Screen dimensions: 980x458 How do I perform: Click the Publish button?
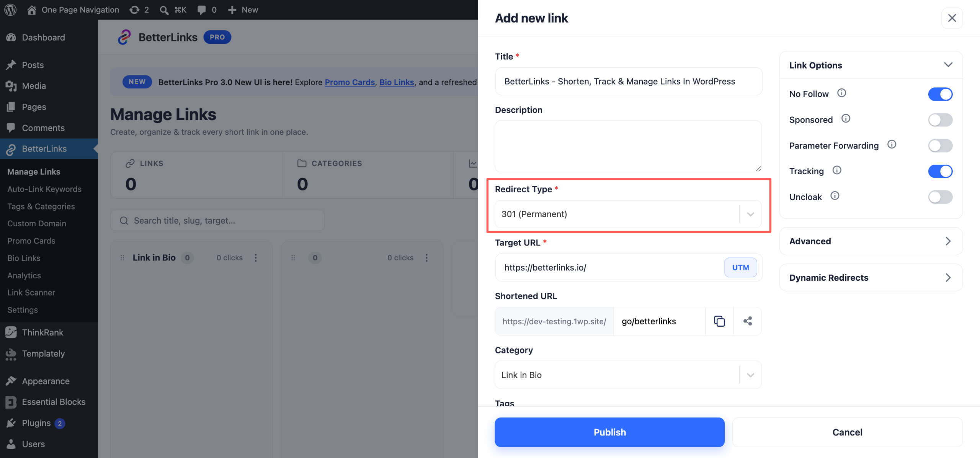[609, 432]
